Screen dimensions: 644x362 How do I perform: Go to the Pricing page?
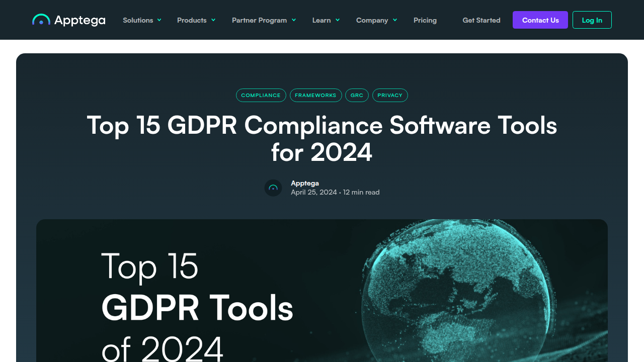pos(425,20)
